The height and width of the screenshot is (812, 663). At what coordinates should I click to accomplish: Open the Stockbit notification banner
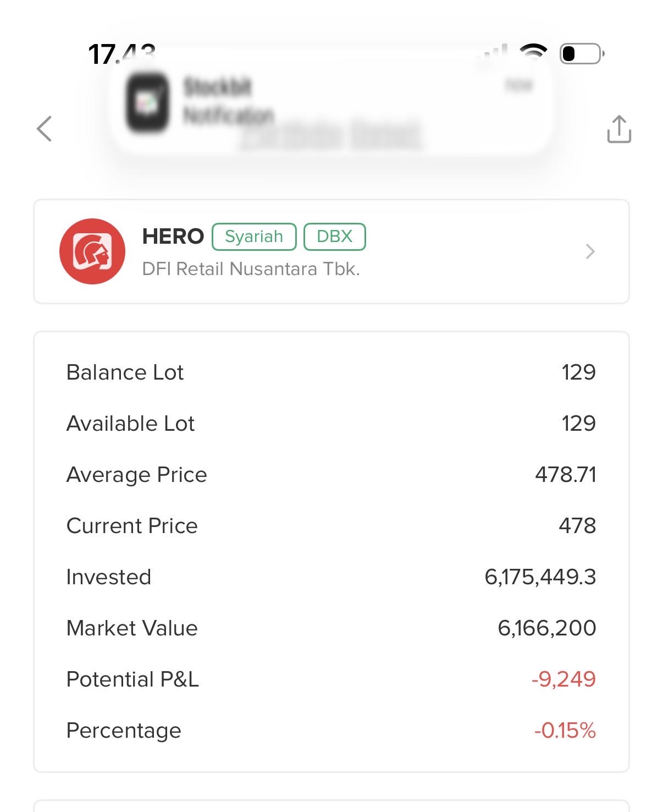330,102
